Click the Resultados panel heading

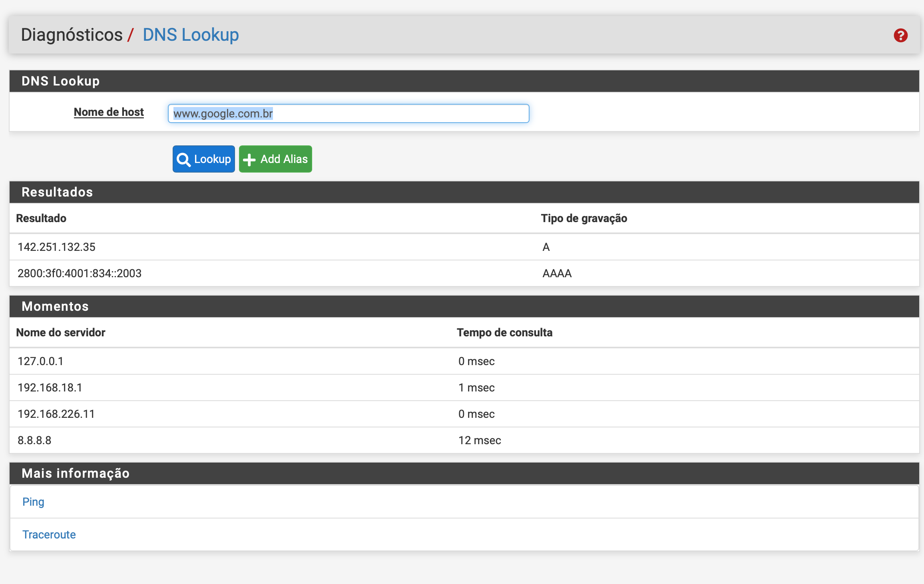coord(57,192)
